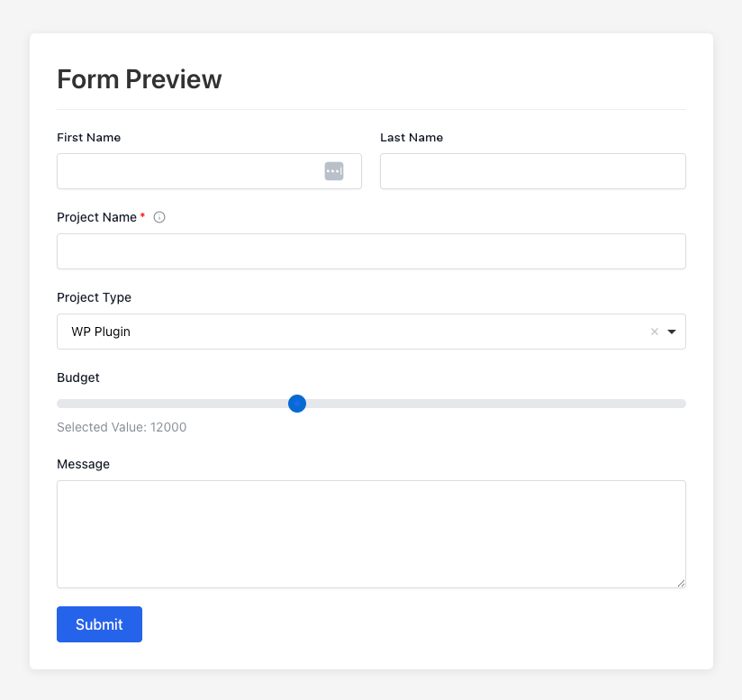Expand the Project Type dropdown arrow

click(672, 332)
